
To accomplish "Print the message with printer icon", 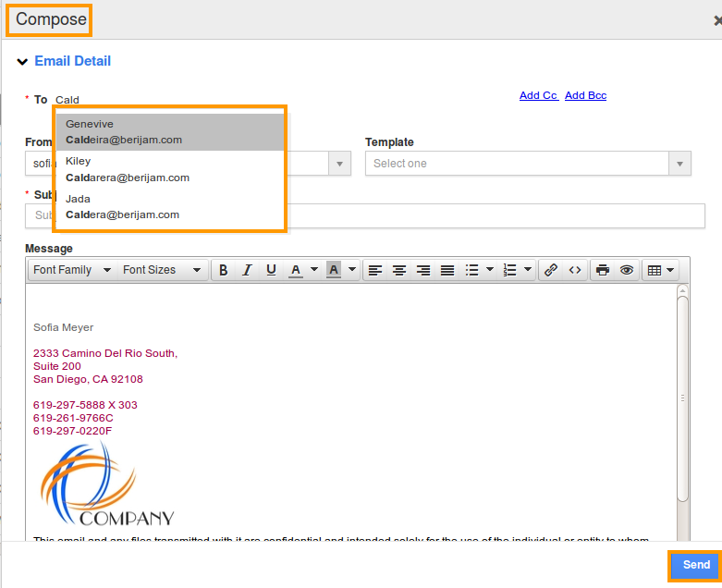I will [602, 270].
